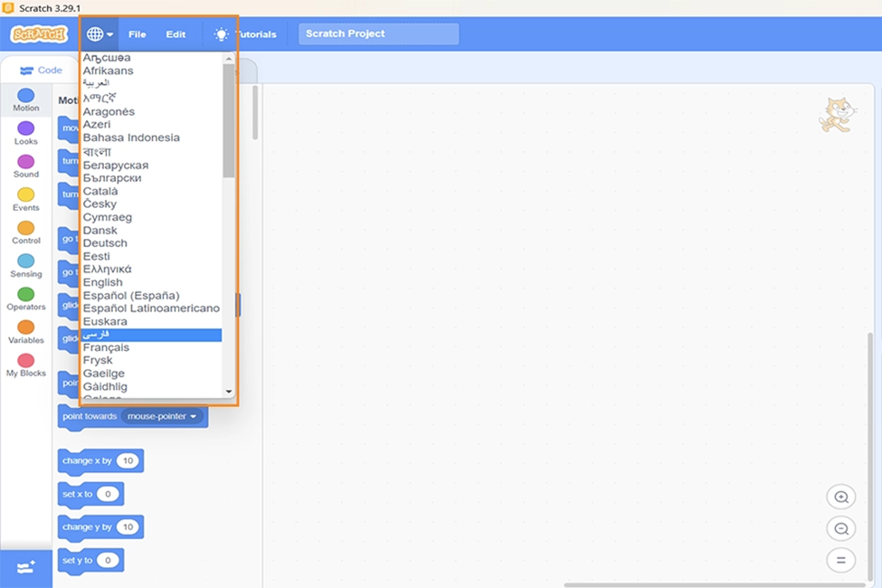Image resolution: width=882 pixels, height=588 pixels.
Task: Click the Add Extension button icon
Action: click(x=25, y=567)
